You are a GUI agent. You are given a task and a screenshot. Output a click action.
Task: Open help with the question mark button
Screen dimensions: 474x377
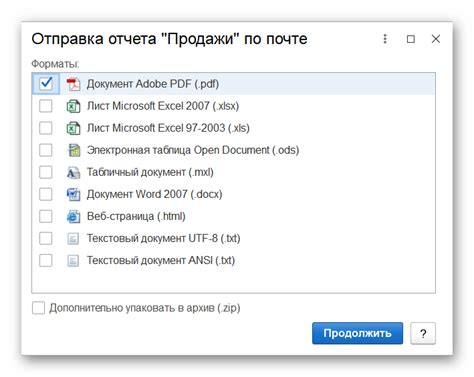coord(423,333)
